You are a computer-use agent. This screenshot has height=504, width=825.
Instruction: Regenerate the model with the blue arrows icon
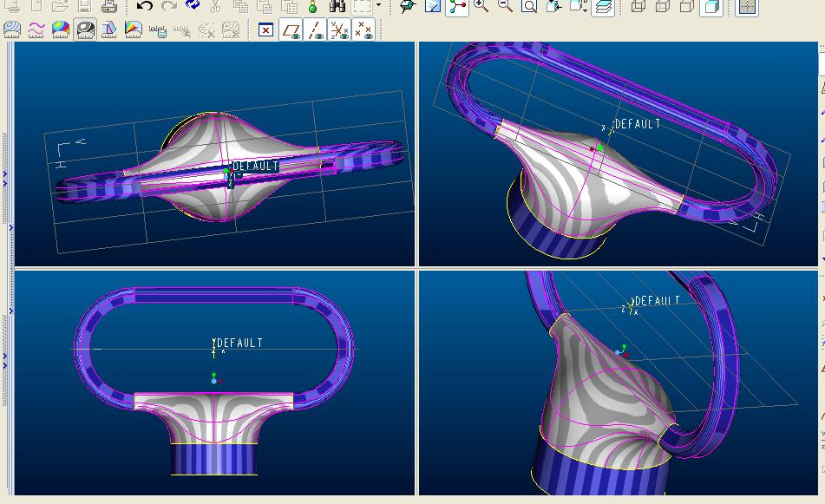[193, 6]
